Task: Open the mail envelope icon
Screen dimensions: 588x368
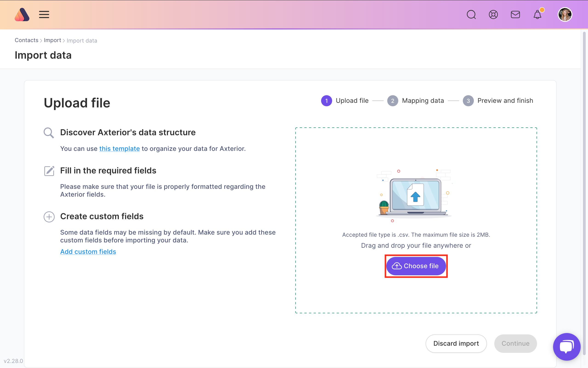Action: pos(515,14)
